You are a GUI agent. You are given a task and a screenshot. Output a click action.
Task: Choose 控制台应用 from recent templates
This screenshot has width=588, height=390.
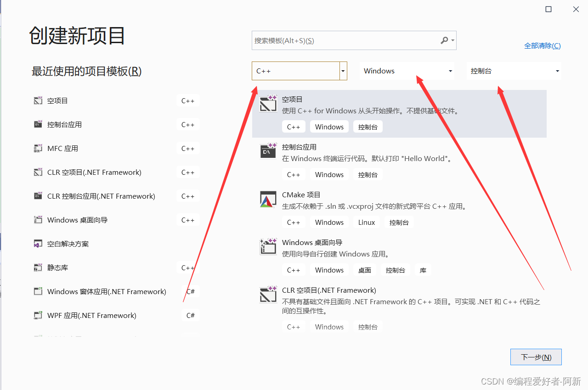[117, 124]
